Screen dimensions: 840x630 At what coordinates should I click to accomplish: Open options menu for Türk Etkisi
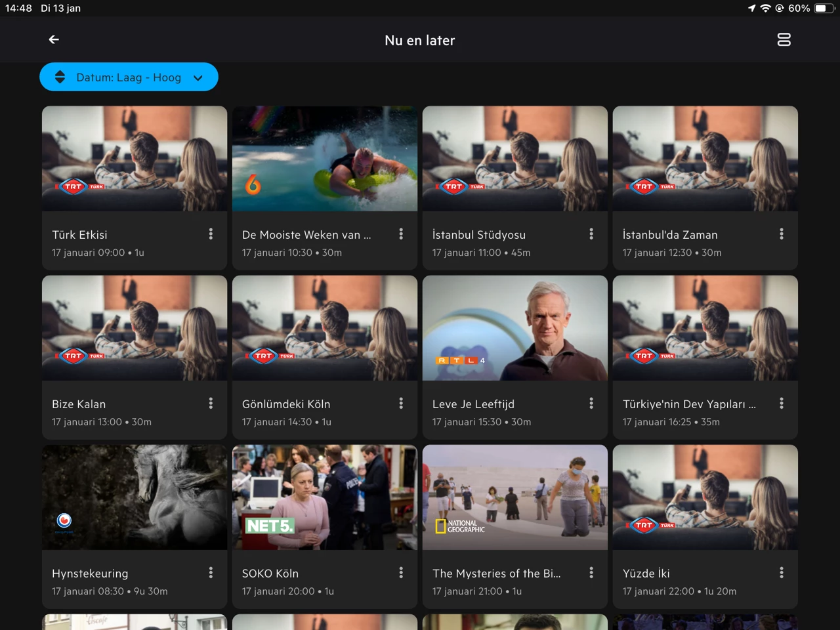pyautogui.click(x=211, y=234)
